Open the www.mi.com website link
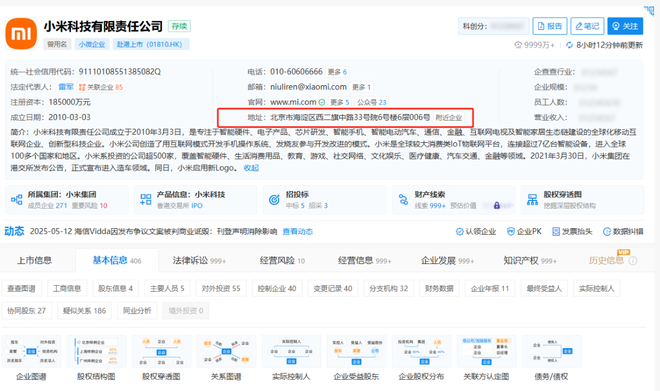The image size is (660, 391). pyautogui.click(x=293, y=102)
